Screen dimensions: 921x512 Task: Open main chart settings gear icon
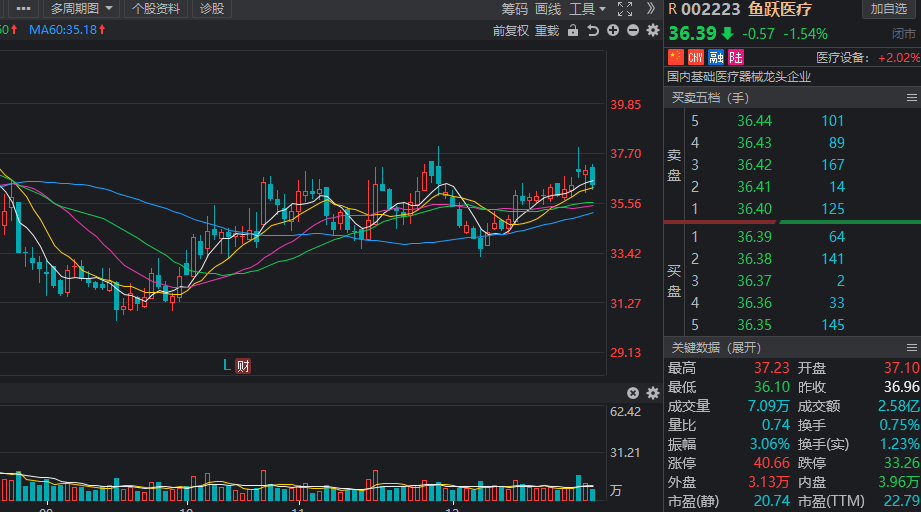(653, 30)
